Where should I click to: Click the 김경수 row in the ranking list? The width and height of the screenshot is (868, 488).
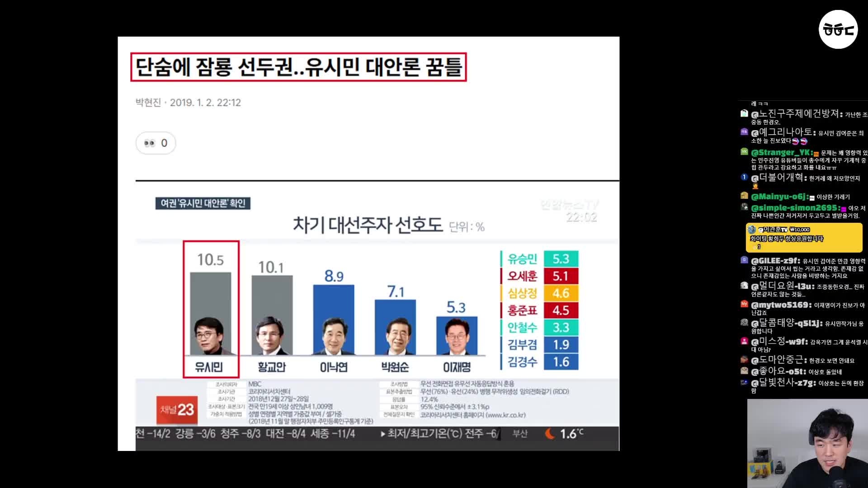pyautogui.click(x=539, y=362)
